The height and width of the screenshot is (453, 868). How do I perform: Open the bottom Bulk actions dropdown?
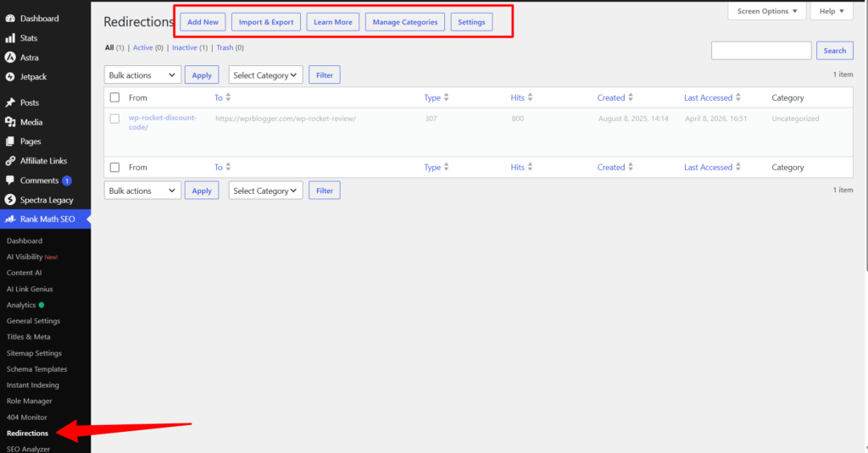142,191
